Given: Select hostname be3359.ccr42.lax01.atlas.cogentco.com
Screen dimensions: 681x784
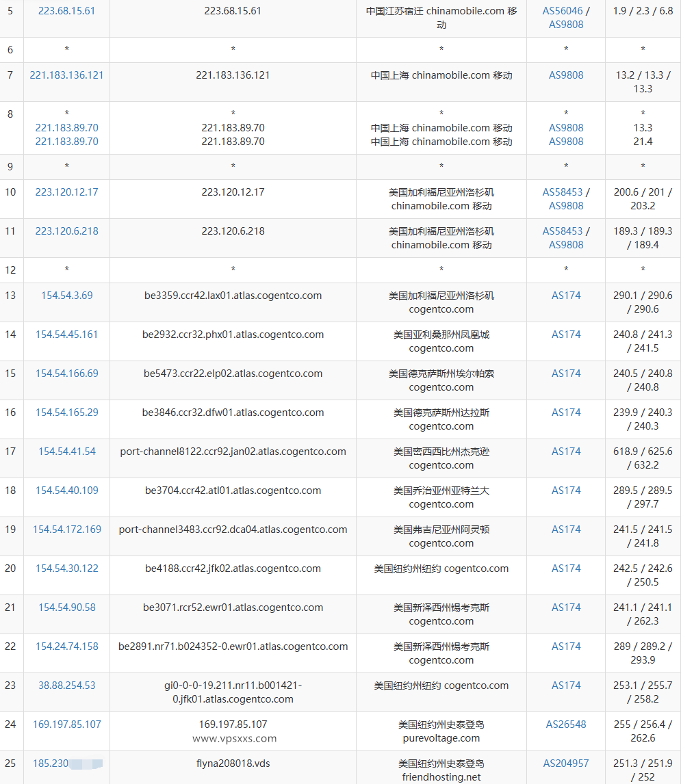Looking at the screenshot, I should click(x=233, y=296).
